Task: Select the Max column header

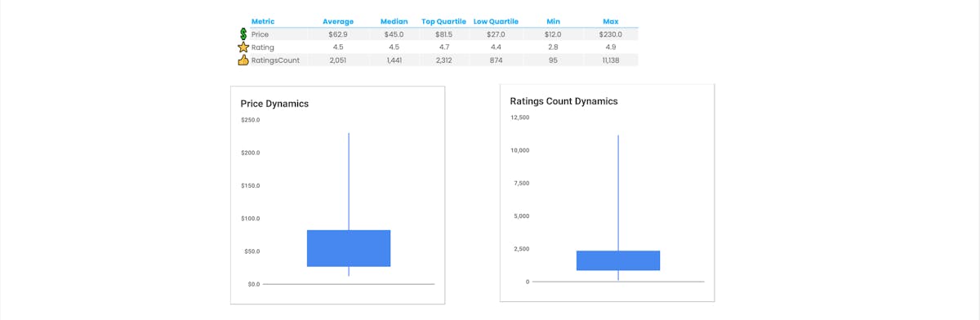Action: (610, 21)
